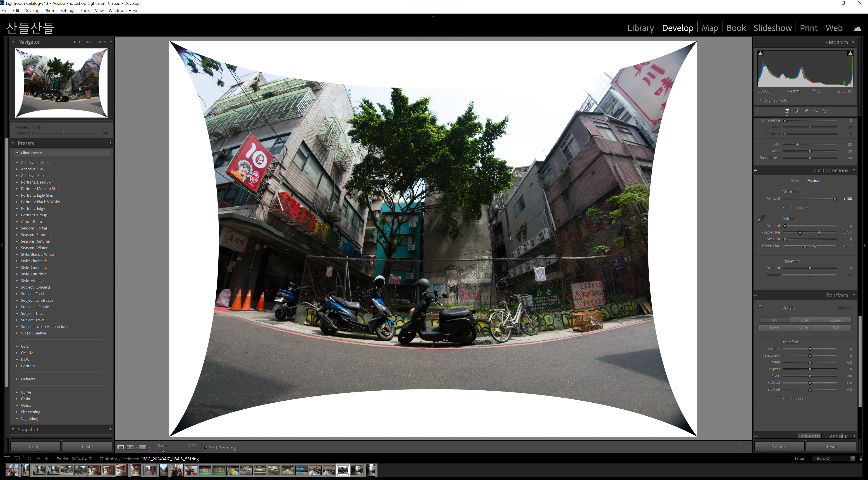Enable Constrain Crop under Distortion
Viewport: 868px width, 480px height.
[778, 208]
